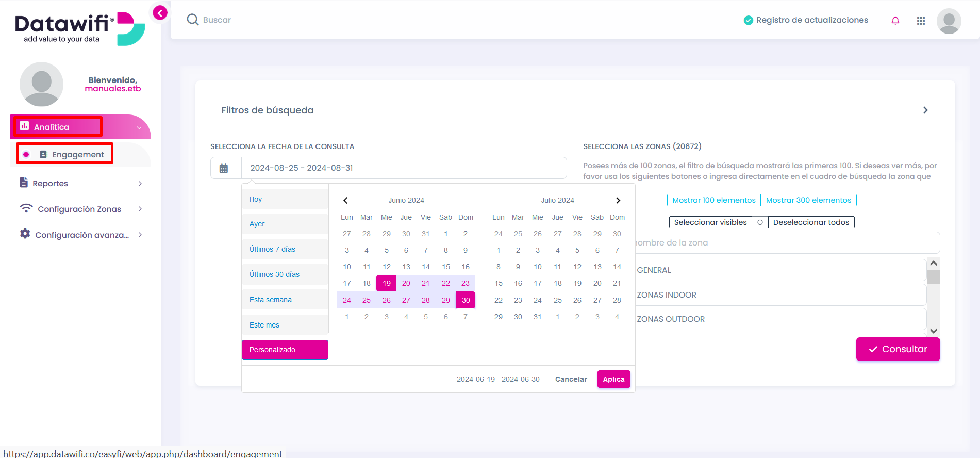Show 300 zone elements

point(808,200)
